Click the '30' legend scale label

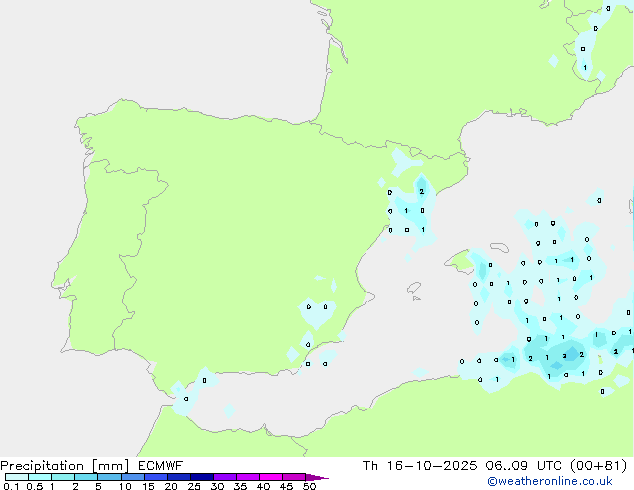pyautogui.click(x=217, y=486)
